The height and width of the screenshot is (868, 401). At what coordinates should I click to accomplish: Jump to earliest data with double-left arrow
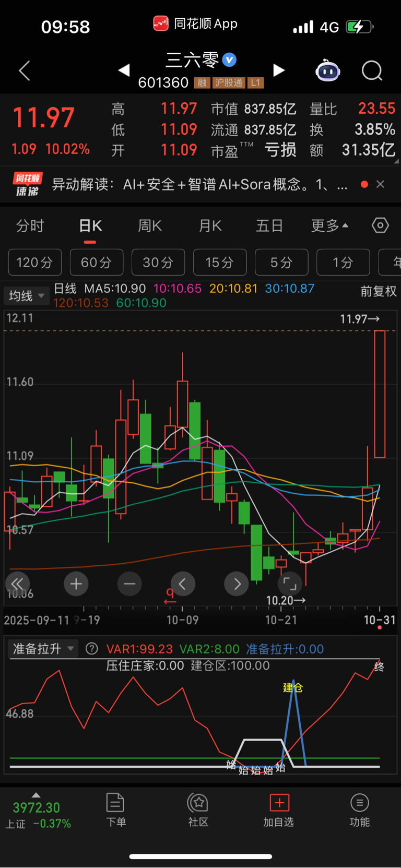pyautogui.click(x=17, y=584)
